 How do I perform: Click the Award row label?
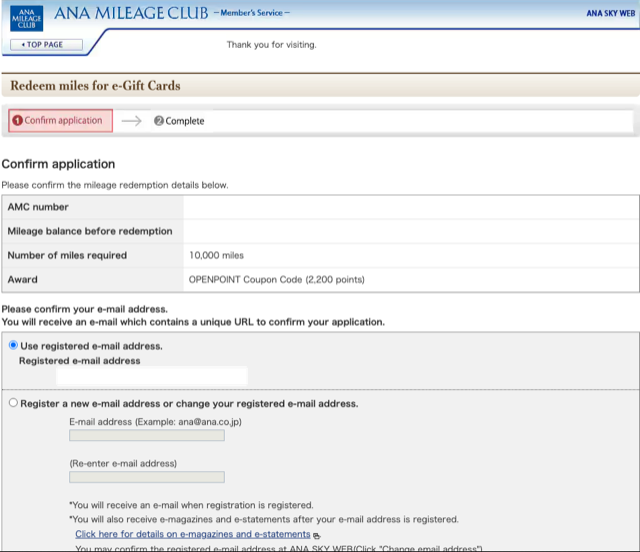[22, 280]
